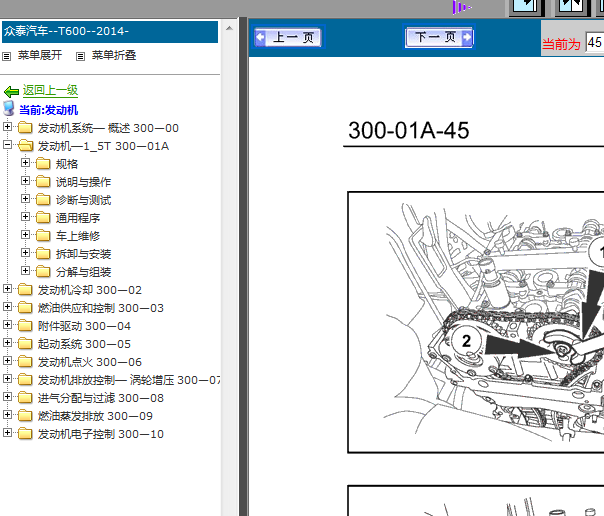Select the 燃油供应和控制 300—03 tree item
The image size is (604, 516).
[101, 308]
